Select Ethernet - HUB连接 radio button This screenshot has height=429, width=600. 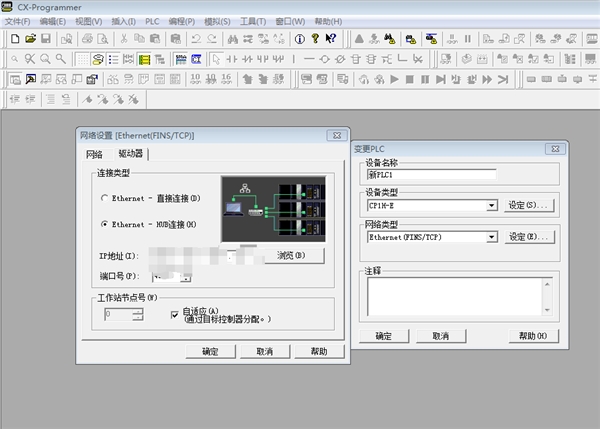106,224
